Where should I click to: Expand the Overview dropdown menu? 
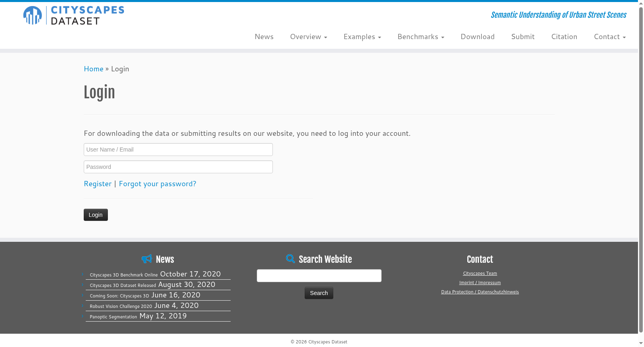tap(309, 37)
